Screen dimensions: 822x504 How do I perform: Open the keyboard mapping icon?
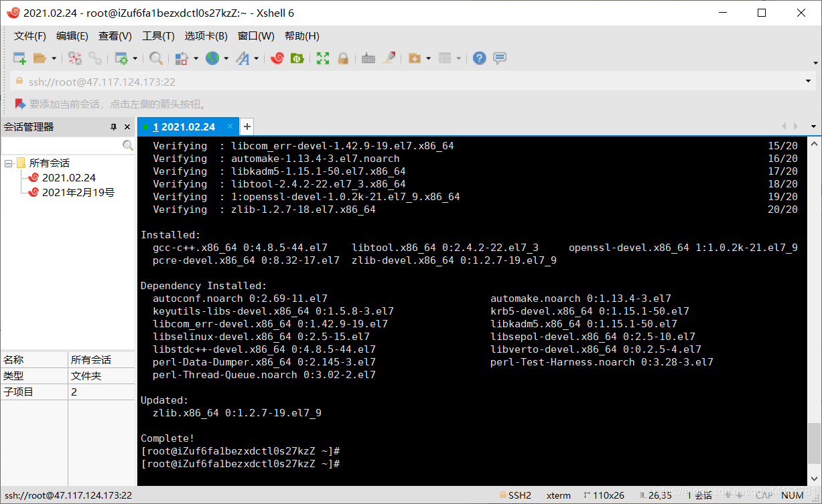(x=368, y=58)
